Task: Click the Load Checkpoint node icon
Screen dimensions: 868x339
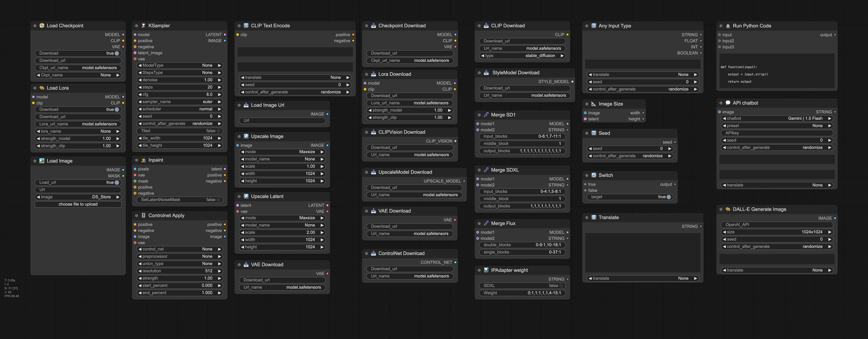Action: [42, 26]
